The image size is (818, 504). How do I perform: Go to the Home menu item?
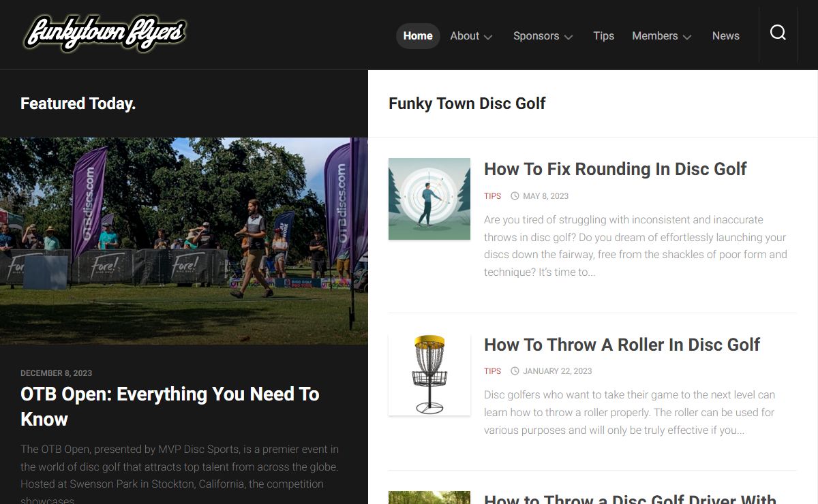(x=418, y=36)
